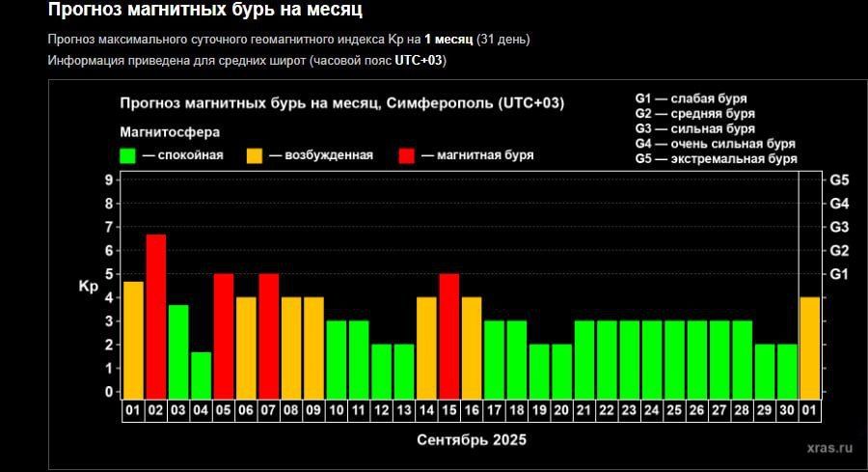
Task: Click 'G5 — экстремальная буря' legend entry
Action: tap(716, 159)
